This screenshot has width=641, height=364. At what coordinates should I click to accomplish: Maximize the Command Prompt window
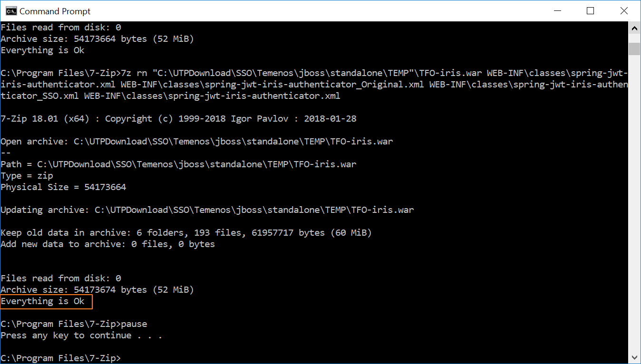590,11
